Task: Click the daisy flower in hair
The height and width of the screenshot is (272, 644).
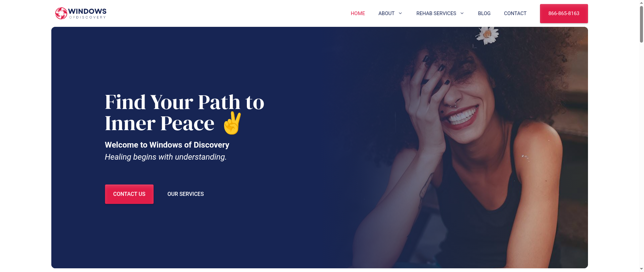Action: [x=487, y=34]
